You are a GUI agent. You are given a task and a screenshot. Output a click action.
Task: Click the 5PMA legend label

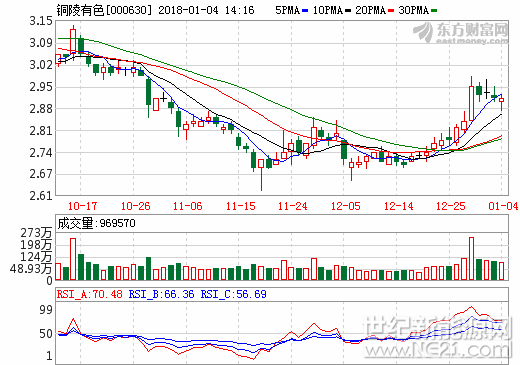[288, 10]
